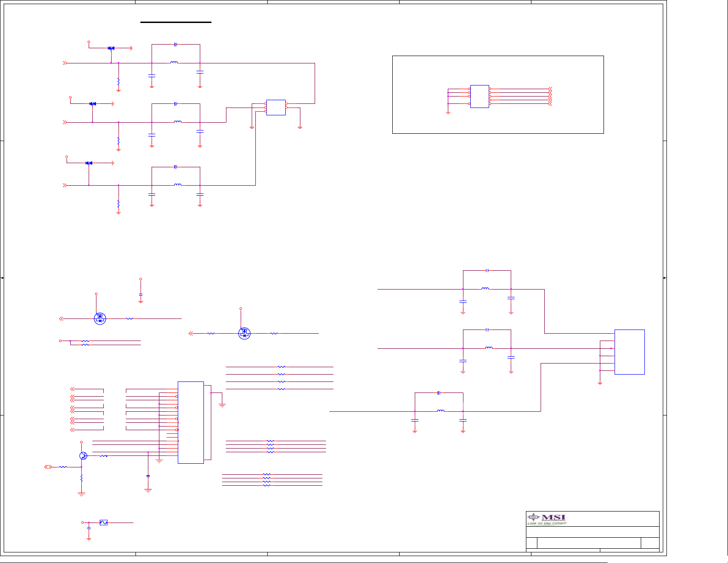This screenshot has height=563, width=728.
Task: Select the bidirectional port symbol near the transistor
Action: click(48, 467)
